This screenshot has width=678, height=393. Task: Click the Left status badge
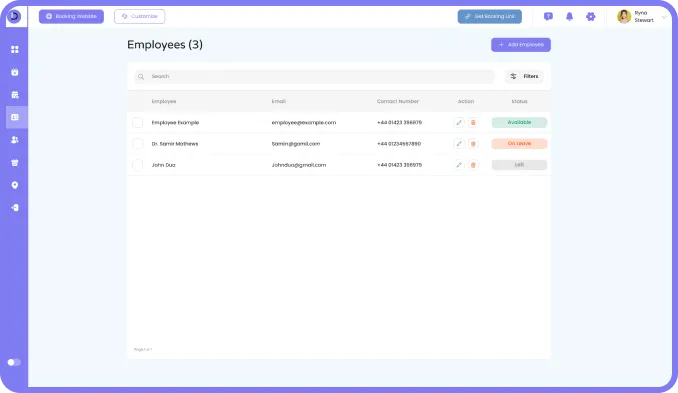(x=519, y=165)
